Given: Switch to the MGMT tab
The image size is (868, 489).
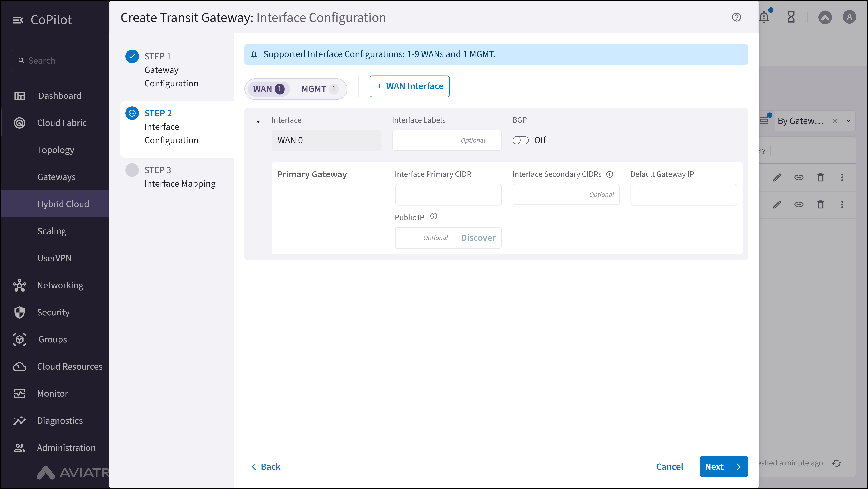Looking at the screenshot, I should (x=319, y=89).
